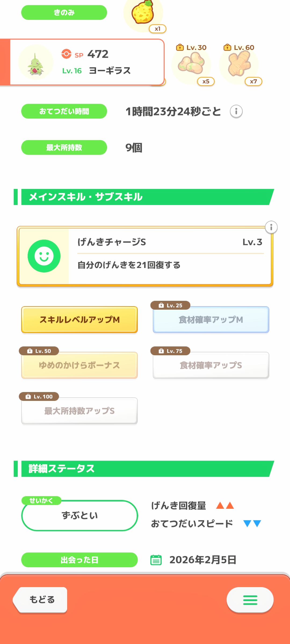Select the Lv. 60 locked ginger ingredient
This screenshot has width=290, height=644.
point(239,64)
